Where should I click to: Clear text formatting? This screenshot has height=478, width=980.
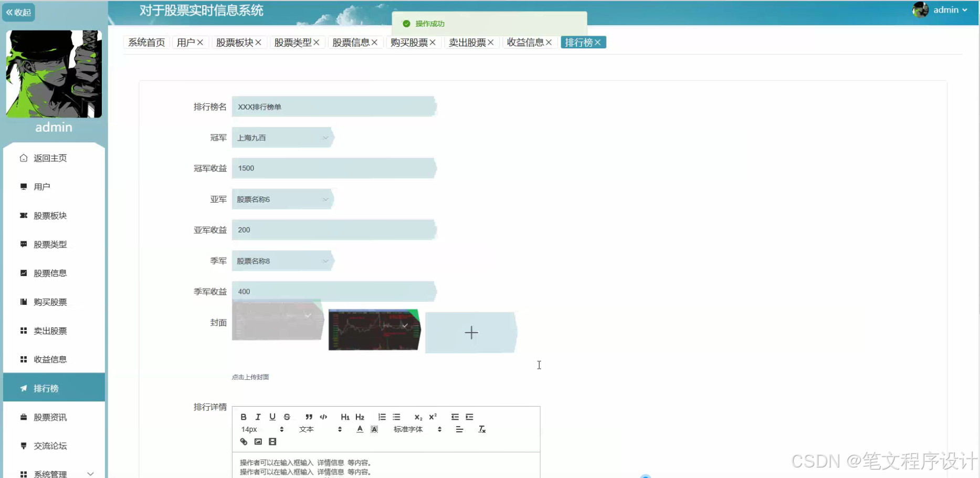point(482,429)
